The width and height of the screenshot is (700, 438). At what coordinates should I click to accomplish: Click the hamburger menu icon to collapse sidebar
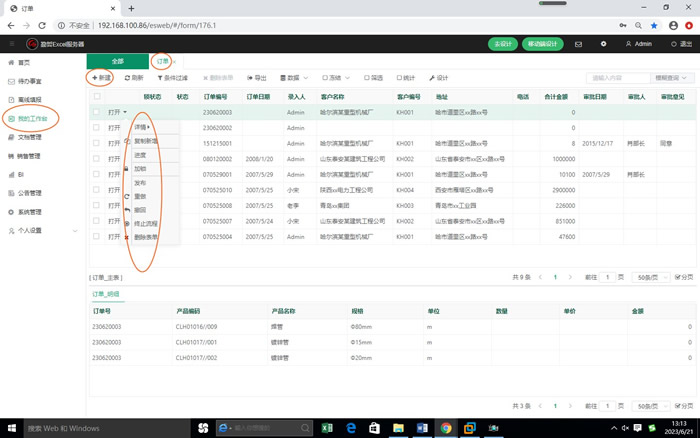click(11, 44)
